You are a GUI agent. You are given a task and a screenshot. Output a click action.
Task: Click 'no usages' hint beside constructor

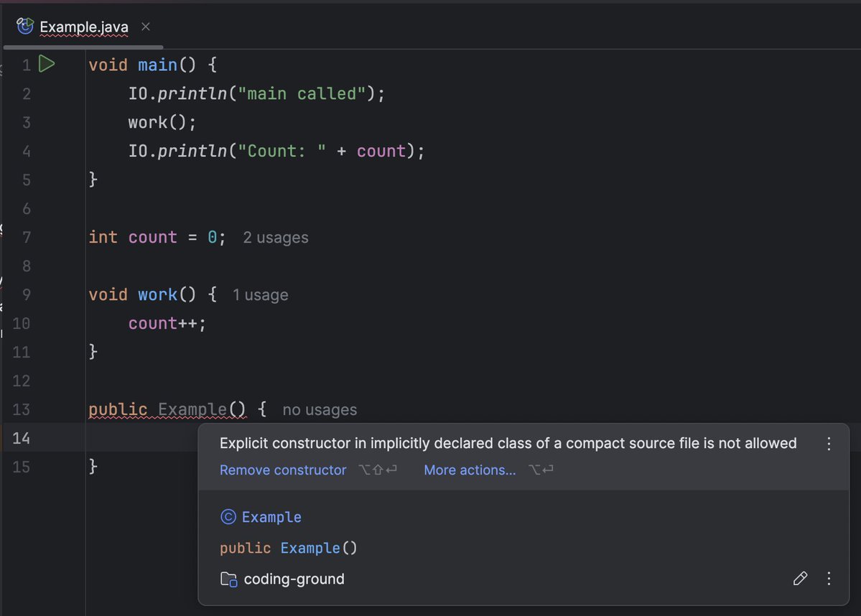(320, 410)
